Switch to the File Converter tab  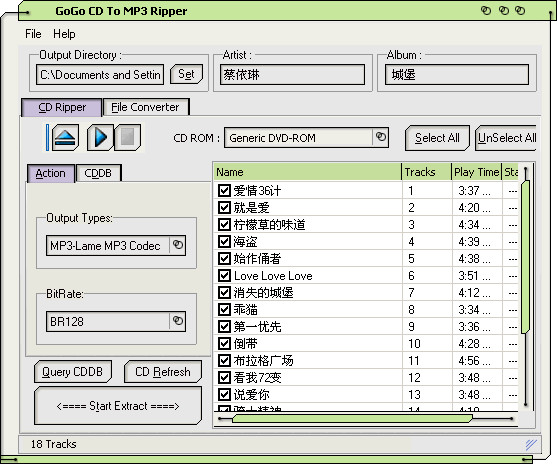pyautogui.click(x=145, y=107)
